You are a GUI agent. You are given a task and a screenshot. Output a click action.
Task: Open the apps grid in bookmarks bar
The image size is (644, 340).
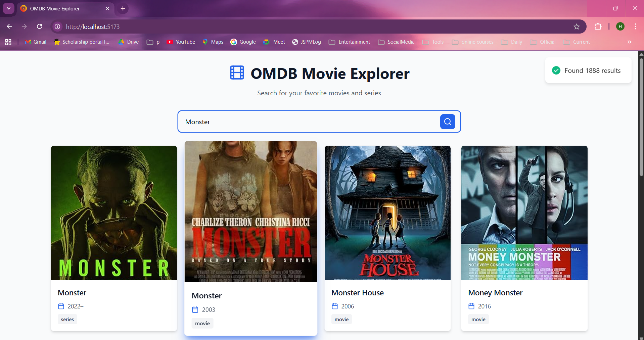[x=8, y=42]
